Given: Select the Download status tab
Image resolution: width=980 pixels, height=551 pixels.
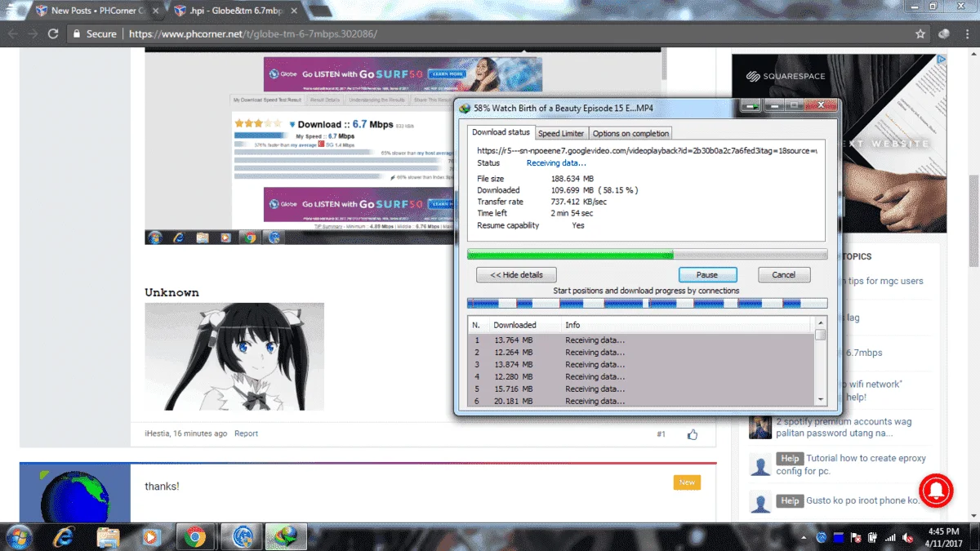Looking at the screenshot, I should [501, 132].
